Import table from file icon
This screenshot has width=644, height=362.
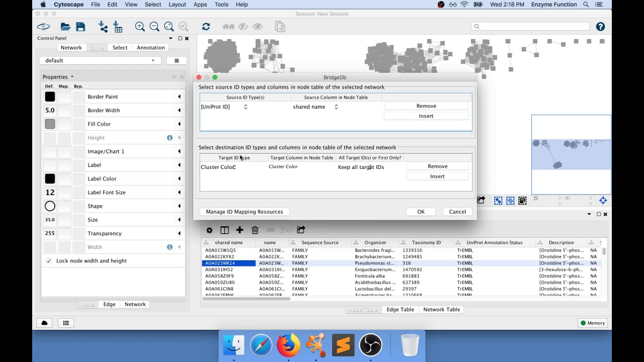(x=118, y=27)
